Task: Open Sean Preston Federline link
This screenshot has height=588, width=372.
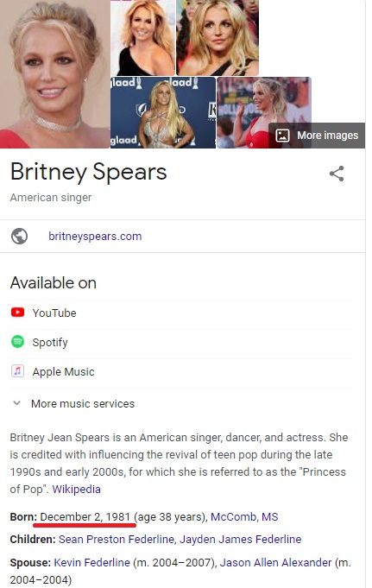Action: point(117,540)
